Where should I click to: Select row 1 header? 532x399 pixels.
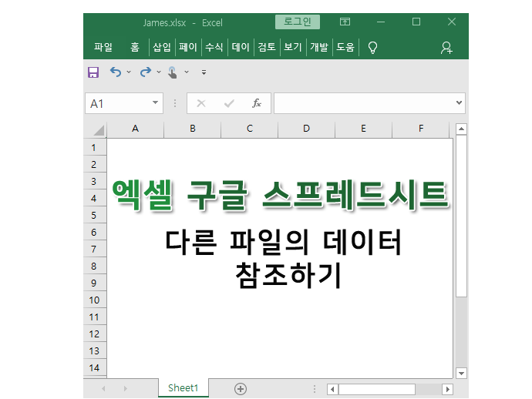pos(94,147)
